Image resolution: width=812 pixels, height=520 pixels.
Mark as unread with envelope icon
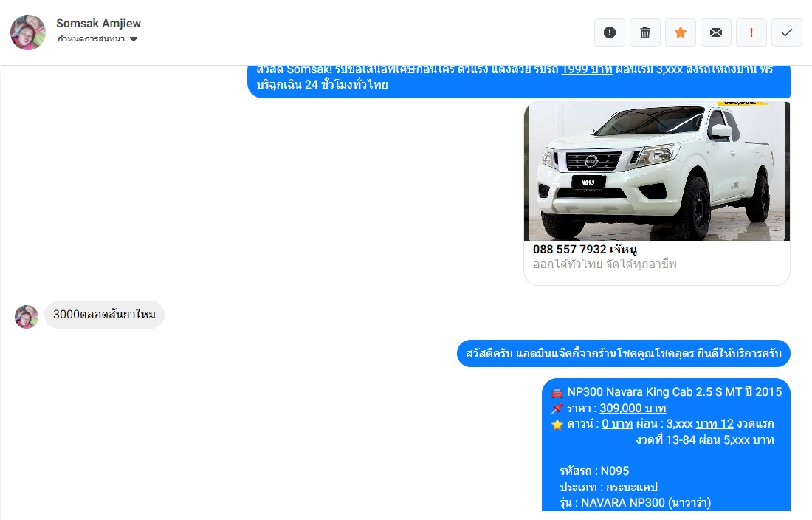716,32
